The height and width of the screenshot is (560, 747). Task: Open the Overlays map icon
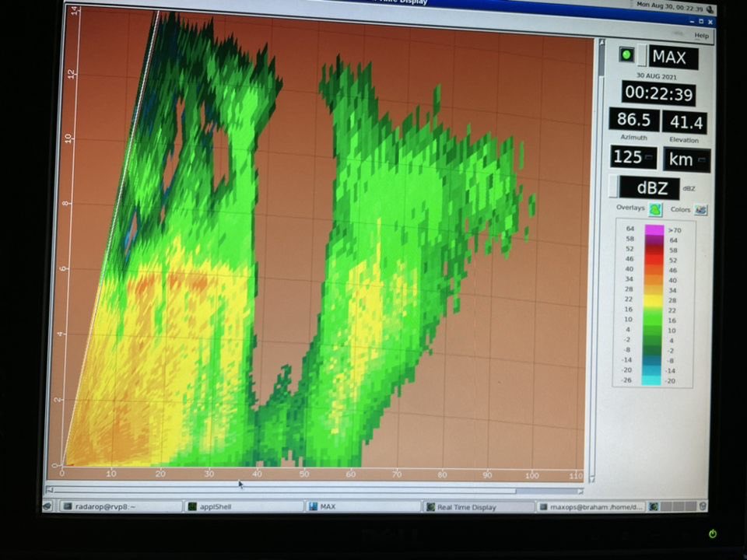coord(655,209)
